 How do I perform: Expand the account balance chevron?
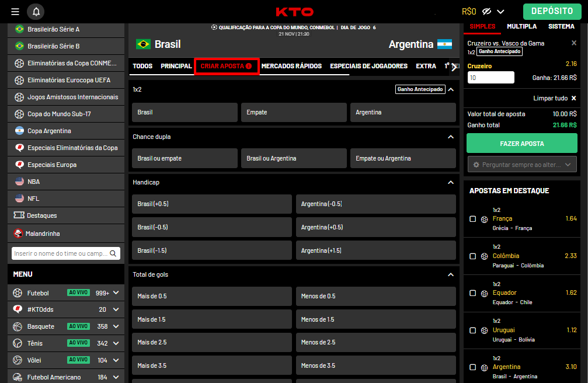pos(500,12)
